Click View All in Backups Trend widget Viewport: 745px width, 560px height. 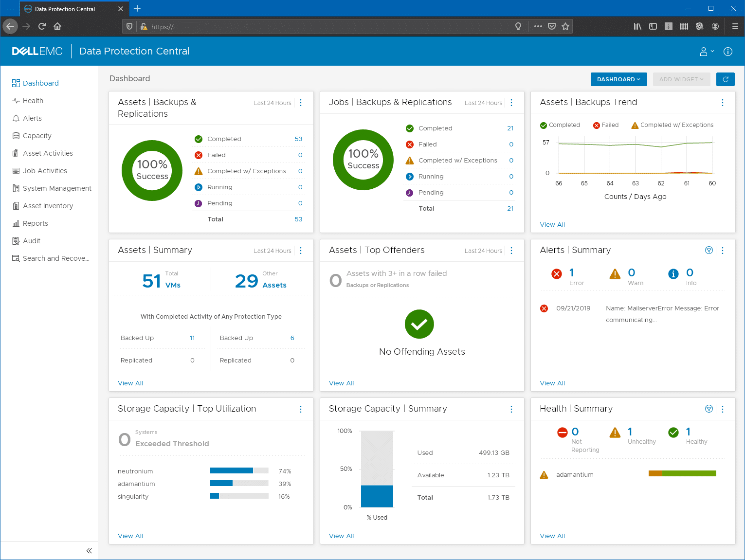tap(552, 225)
